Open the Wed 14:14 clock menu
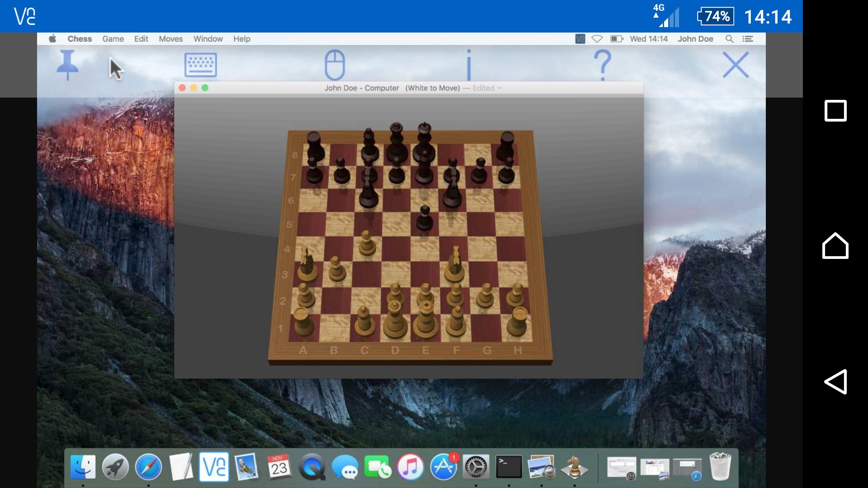Screen dimensions: 868x488 [x=649, y=39]
